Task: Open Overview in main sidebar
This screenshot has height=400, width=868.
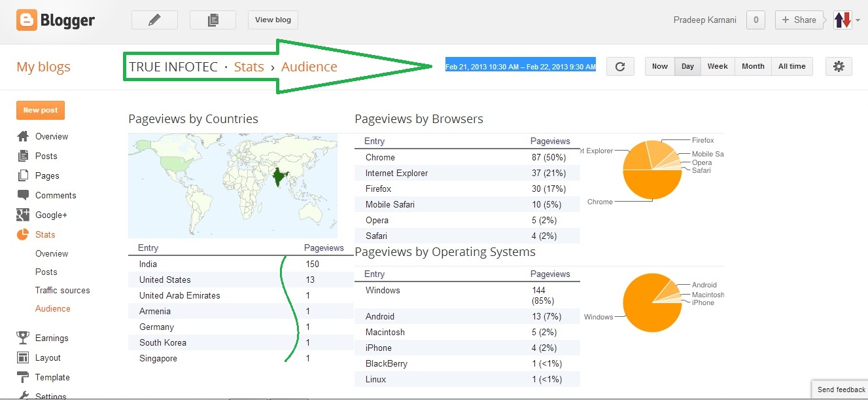Action: 52,136
